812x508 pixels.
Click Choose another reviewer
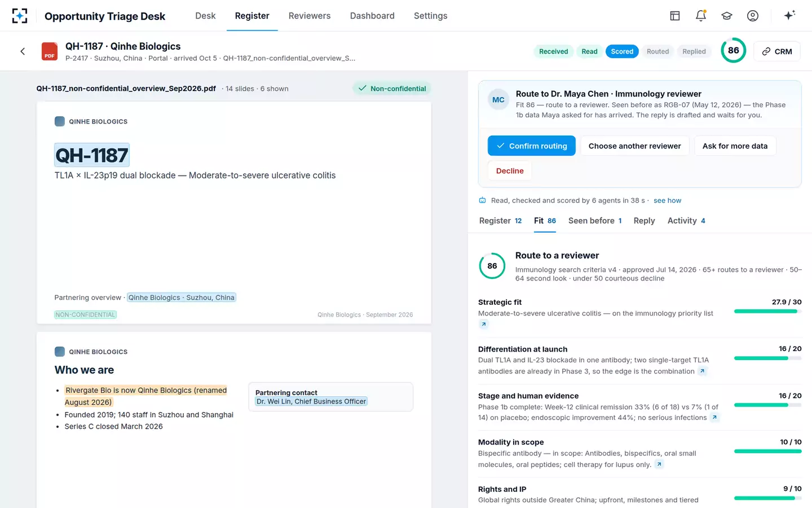point(634,146)
